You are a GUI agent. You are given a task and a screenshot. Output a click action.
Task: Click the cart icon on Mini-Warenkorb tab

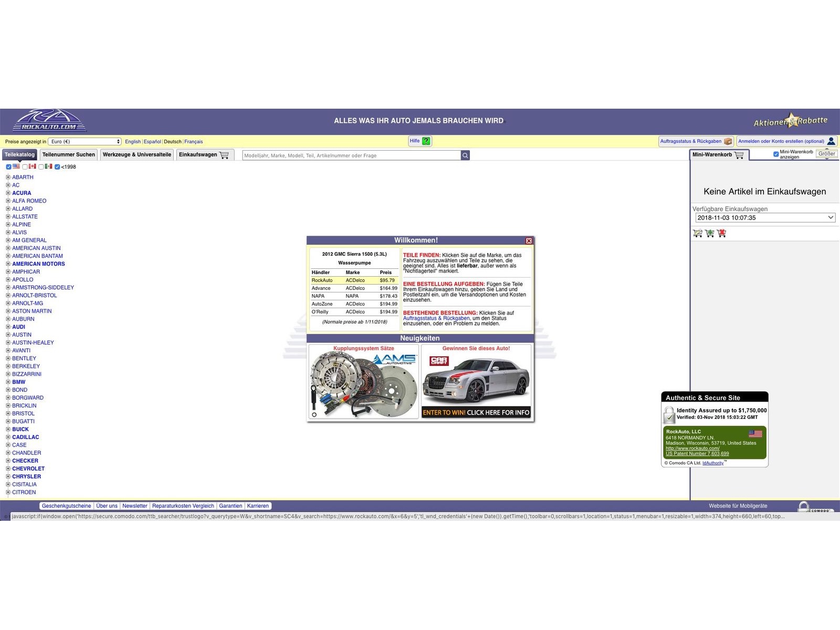(x=739, y=155)
